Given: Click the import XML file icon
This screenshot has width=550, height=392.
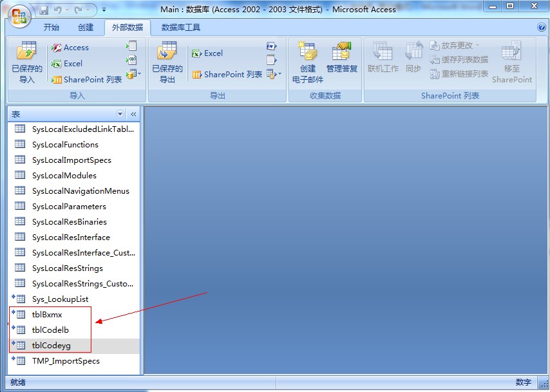Looking at the screenshot, I should pos(131,60).
